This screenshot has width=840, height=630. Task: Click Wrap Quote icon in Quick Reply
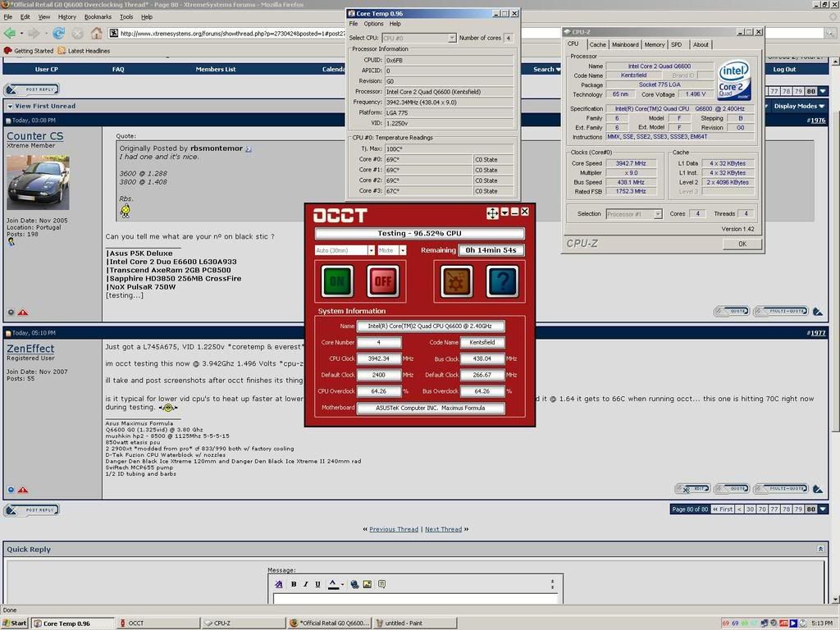(x=382, y=584)
